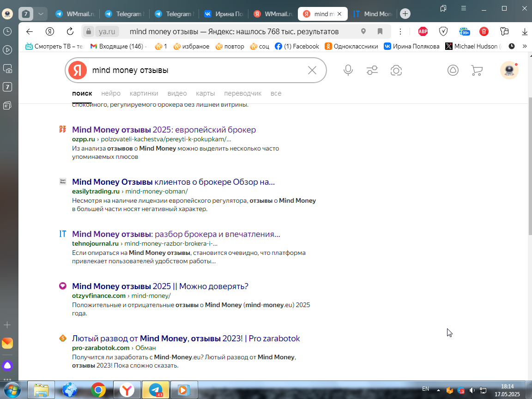
Task: Click the red trash can extension icon
Action: [x=484, y=31]
